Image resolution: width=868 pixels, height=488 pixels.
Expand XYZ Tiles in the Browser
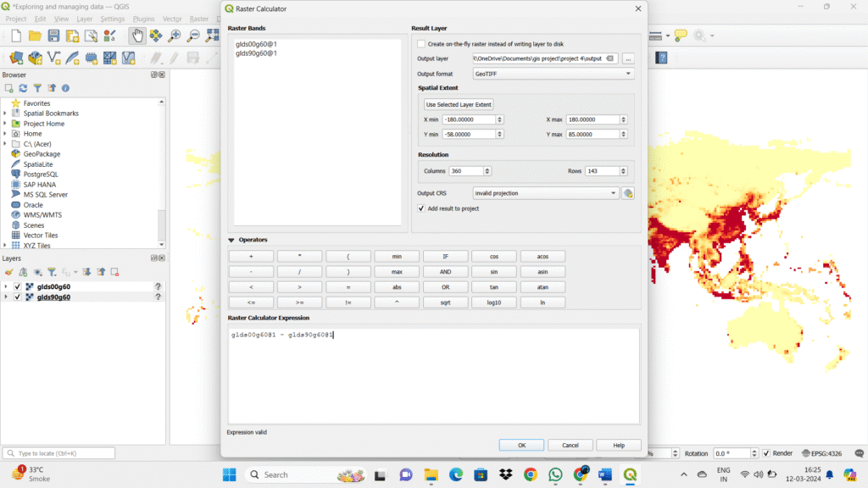[5, 245]
